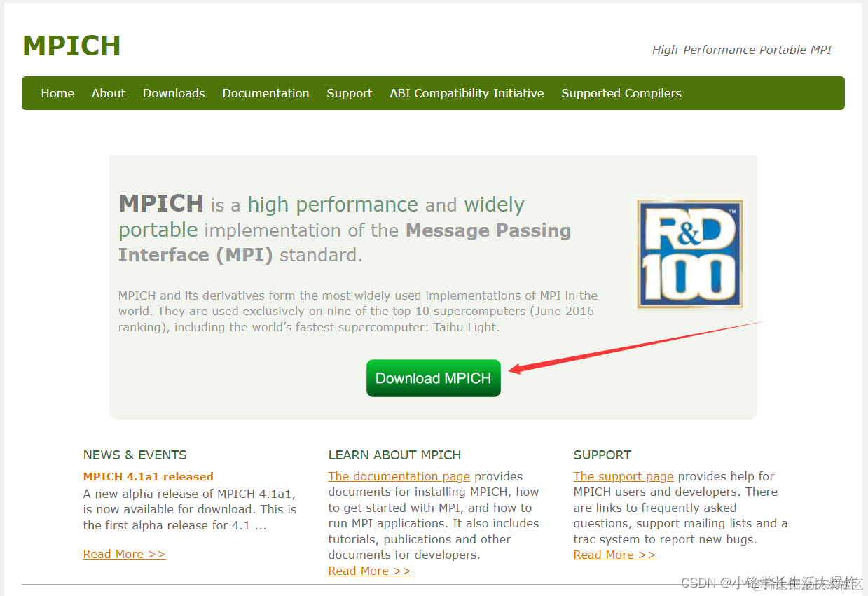The width and height of the screenshot is (868, 596).
Task: Click the LEARN ABOUT MPICH heading
Action: click(394, 455)
